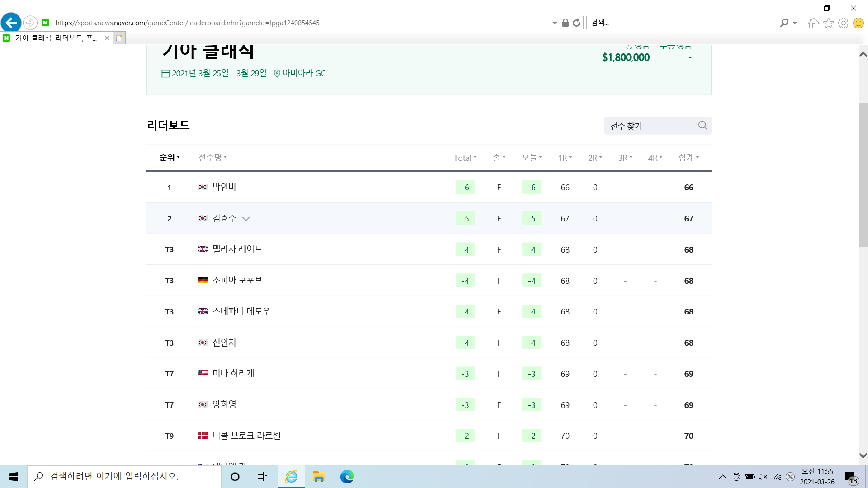Sort leaderboard by 선수명 column
This screenshot has width=868, height=488.
(212, 157)
